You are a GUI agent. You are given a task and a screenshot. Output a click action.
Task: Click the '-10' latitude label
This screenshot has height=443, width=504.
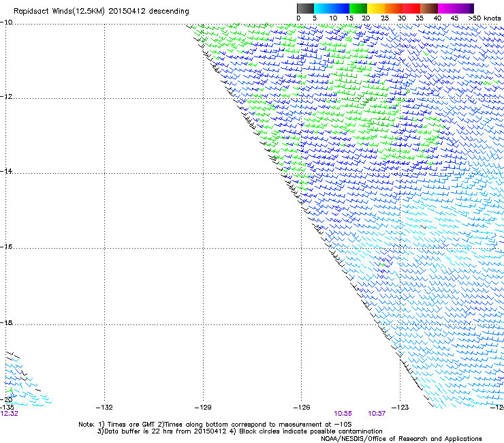pyautogui.click(x=6, y=22)
